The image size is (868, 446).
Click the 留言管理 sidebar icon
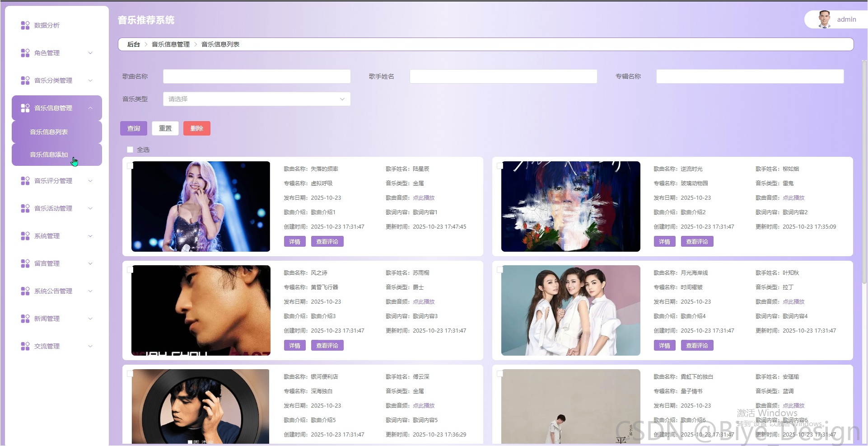25,263
